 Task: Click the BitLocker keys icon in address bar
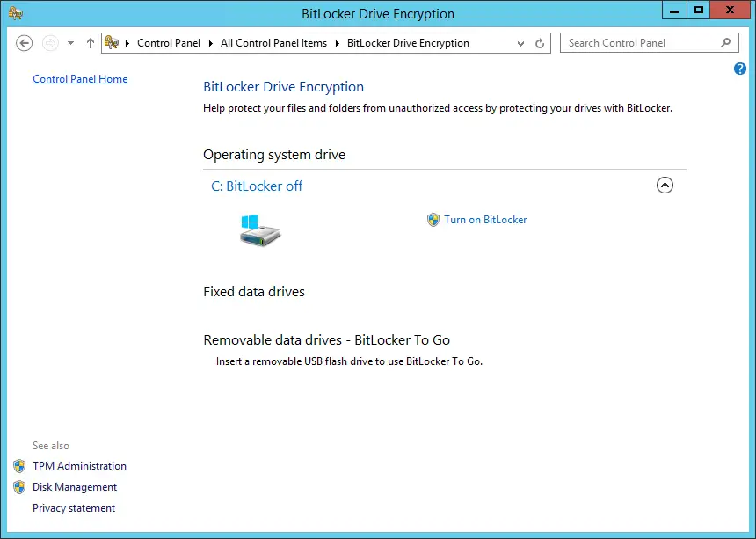pyautogui.click(x=112, y=42)
